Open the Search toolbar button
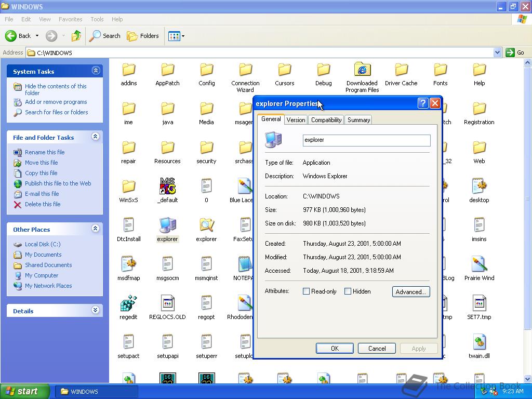This screenshot has height=399, width=532. click(105, 36)
